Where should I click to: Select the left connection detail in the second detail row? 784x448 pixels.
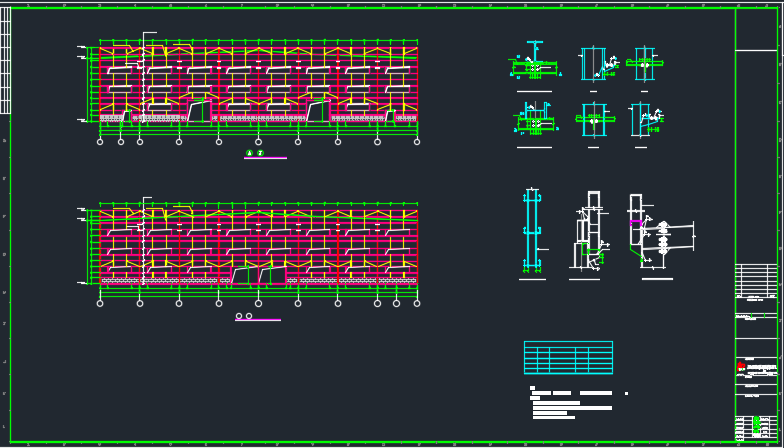pos(535,119)
